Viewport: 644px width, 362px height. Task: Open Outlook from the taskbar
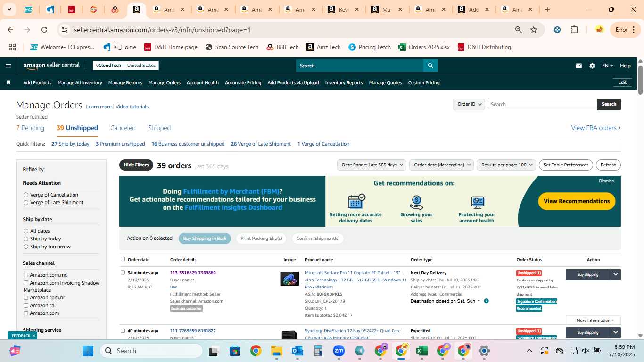(x=297, y=351)
